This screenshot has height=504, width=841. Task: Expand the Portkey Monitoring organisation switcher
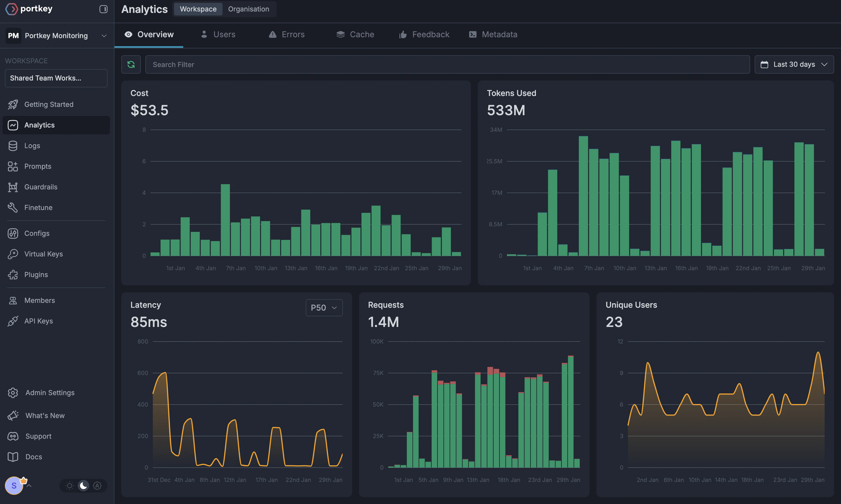pos(56,36)
